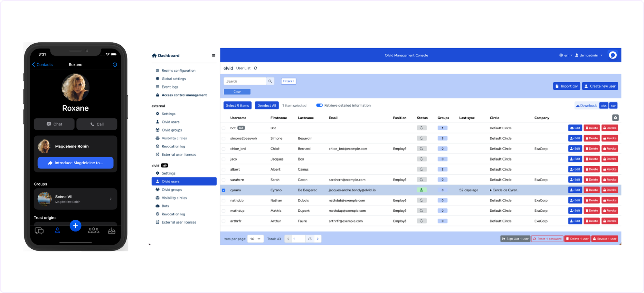644x293 pixels.
Task: Click Delete 1 user button
Action: 577,239
